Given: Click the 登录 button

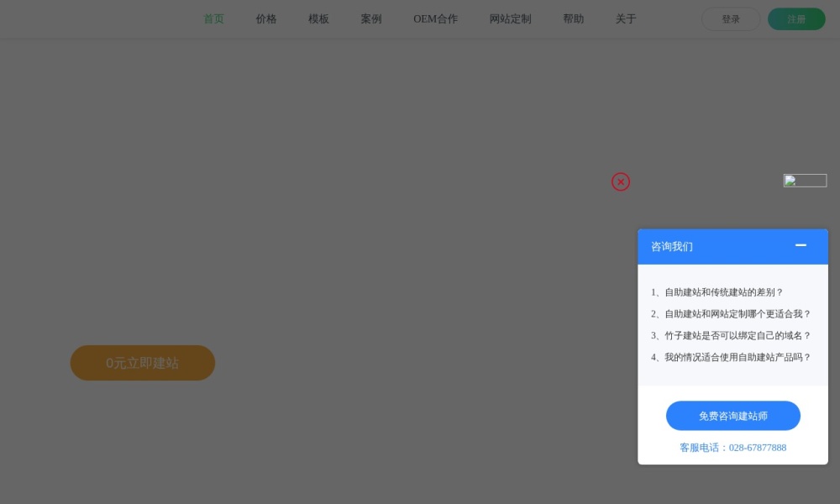Looking at the screenshot, I should coord(730,18).
